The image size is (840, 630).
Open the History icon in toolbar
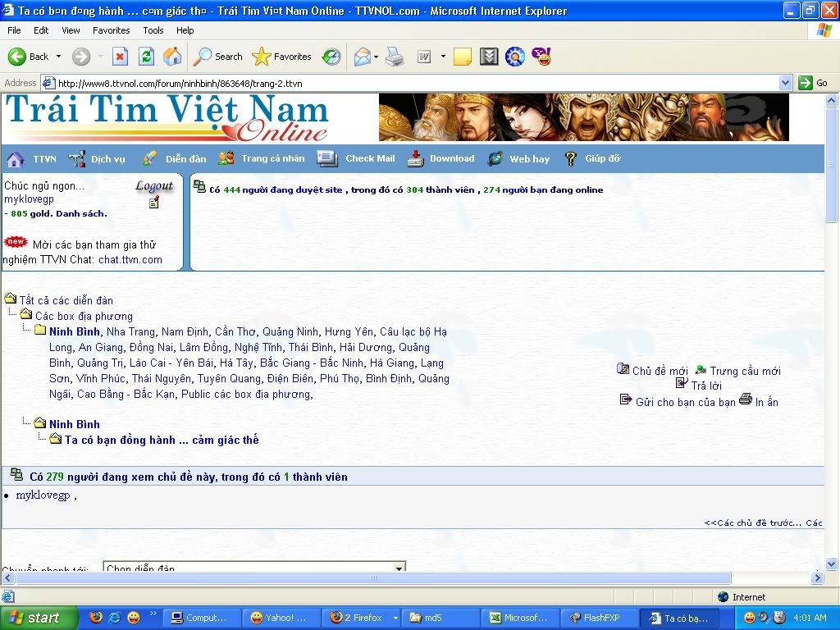point(331,57)
